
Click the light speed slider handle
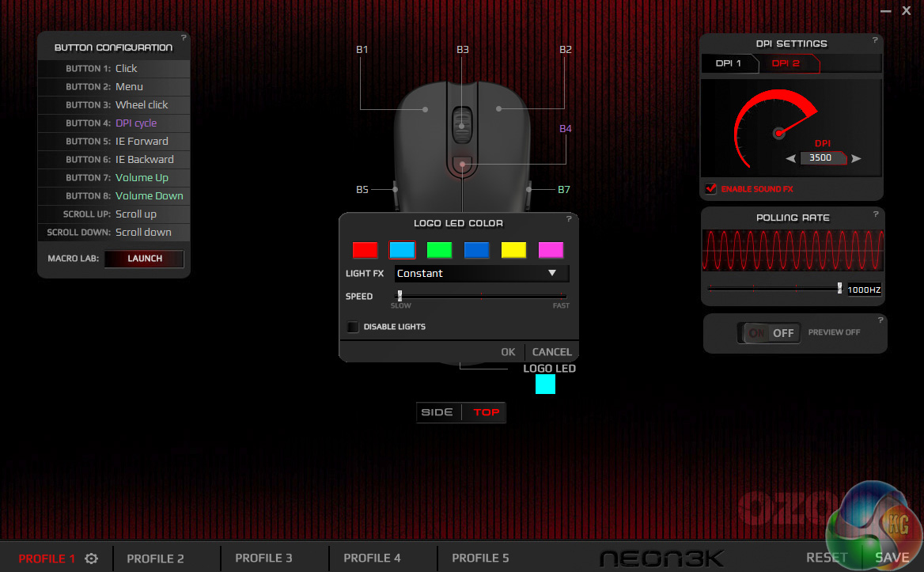click(400, 295)
